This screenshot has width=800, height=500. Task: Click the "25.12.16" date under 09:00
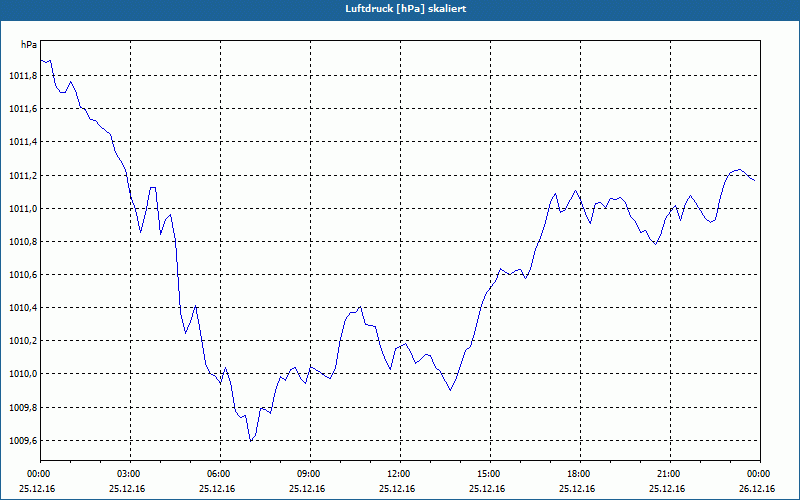click(307, 489)
